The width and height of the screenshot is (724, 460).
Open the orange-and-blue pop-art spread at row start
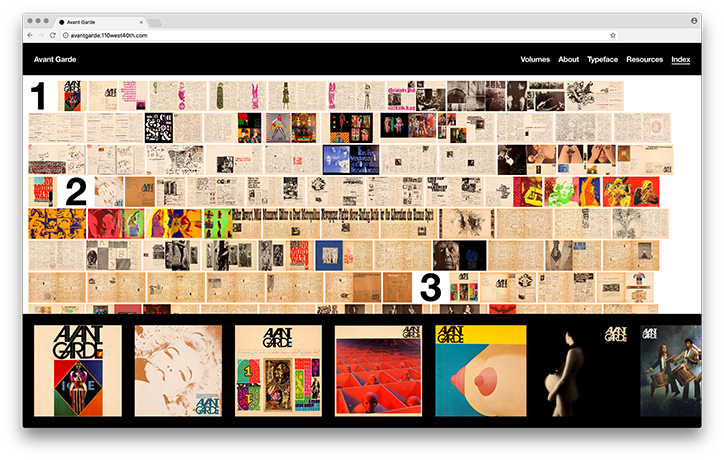click(57, 223)
